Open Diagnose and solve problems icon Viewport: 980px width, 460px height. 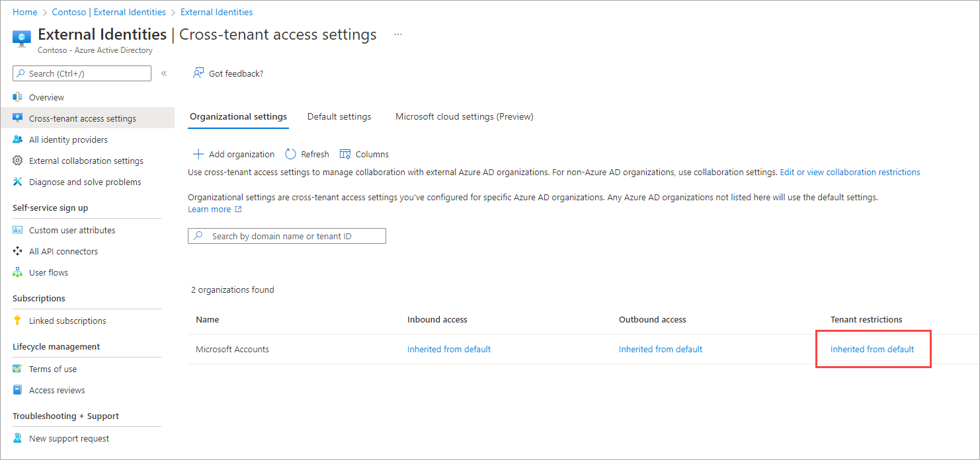[x=18, y=182]
